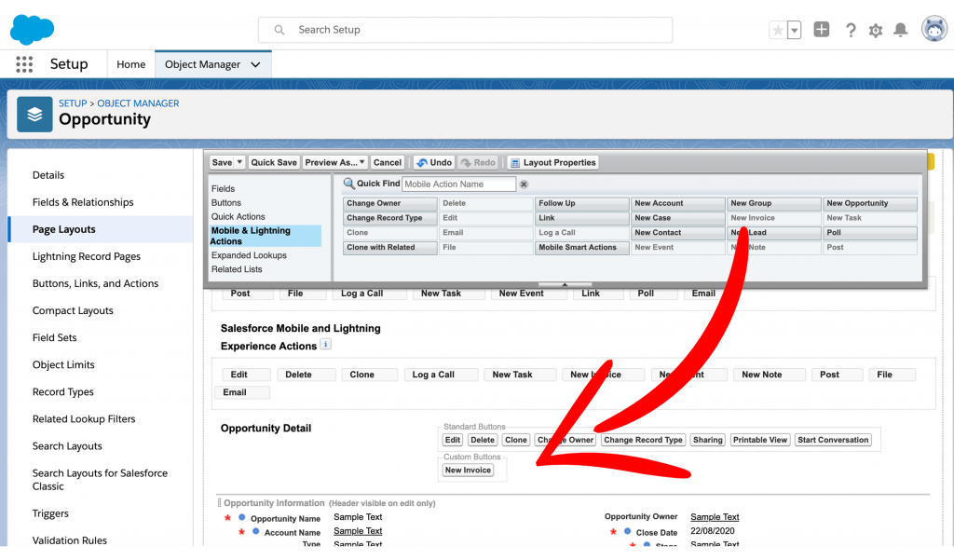
Task: Open the help question mark icon
Action: [x=851, y=30]
